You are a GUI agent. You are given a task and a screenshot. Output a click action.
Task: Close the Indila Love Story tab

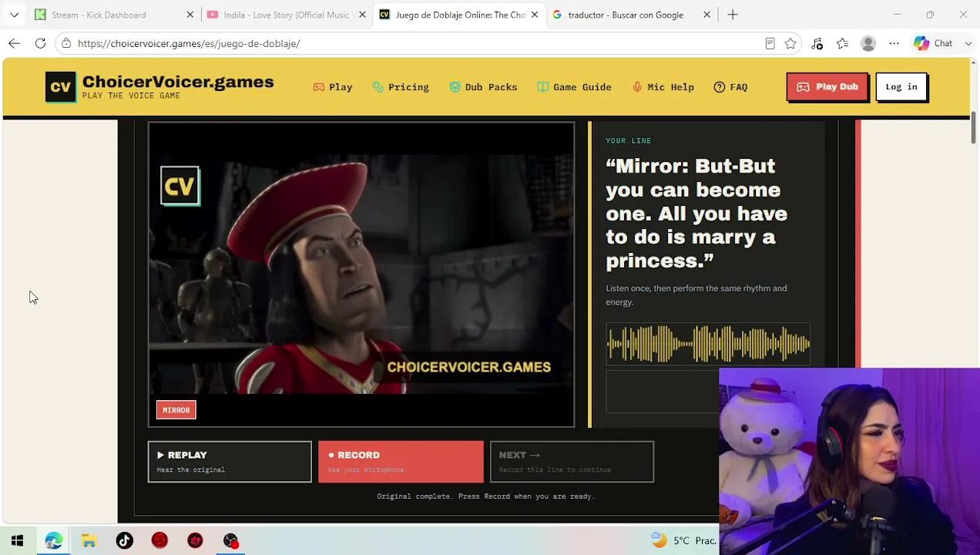click(x=362, y=15)
